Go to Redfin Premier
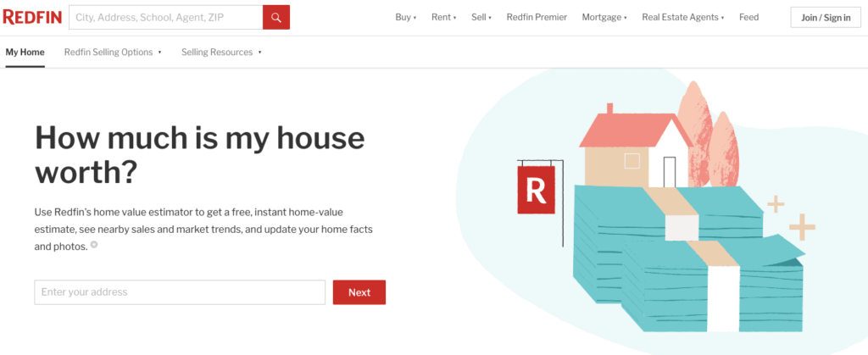 point(537,17)
